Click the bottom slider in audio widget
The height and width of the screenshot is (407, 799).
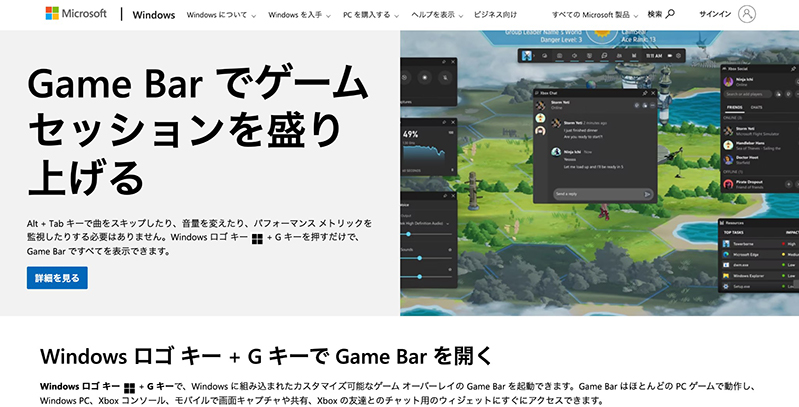pos(427,277)
